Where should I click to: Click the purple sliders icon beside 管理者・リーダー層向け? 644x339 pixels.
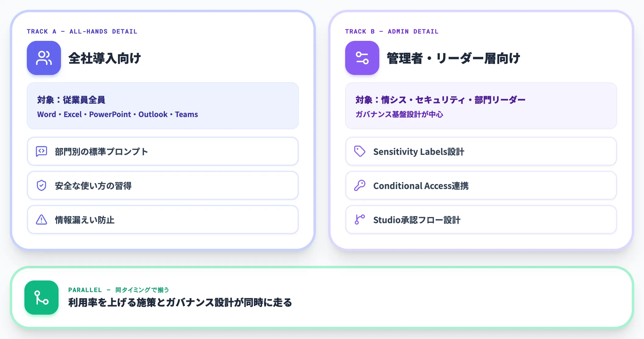coord(362,58)
